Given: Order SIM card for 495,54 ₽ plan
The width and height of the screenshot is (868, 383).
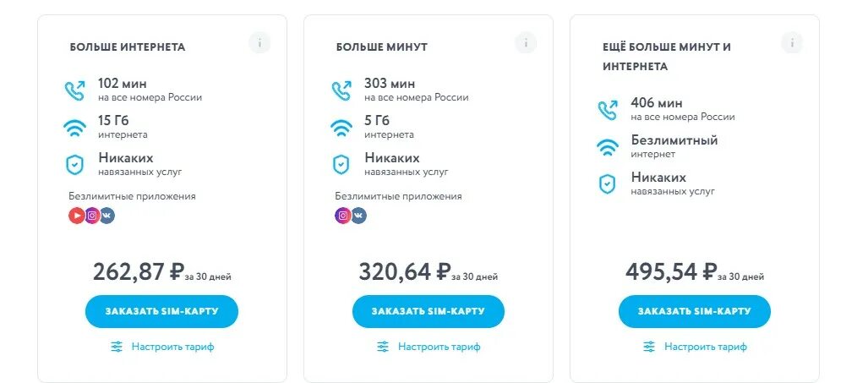Looking at the screenshot, I should (x=694, y=311).
